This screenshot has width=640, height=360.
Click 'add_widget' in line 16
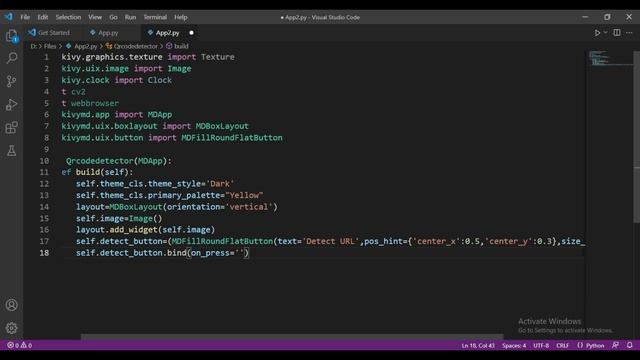[133, 230]
